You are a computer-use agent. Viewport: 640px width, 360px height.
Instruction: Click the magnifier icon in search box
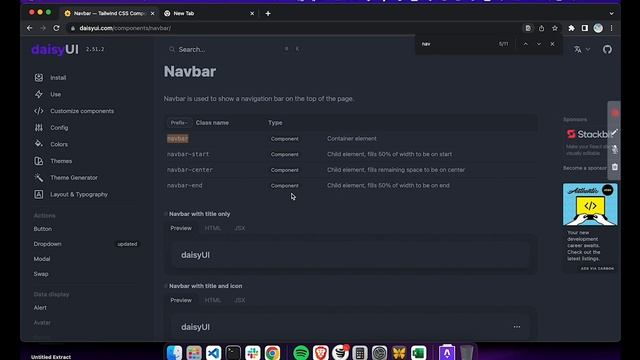coord(172,49)
